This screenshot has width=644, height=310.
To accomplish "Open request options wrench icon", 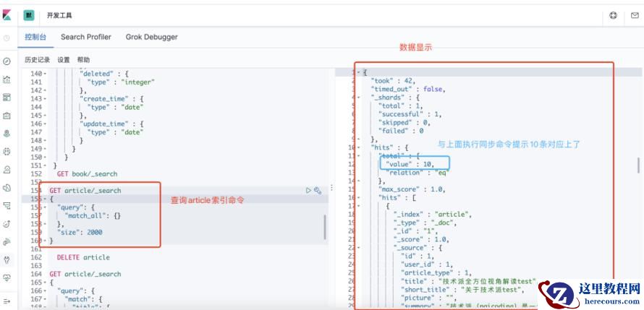I will [x=318, y=190].
